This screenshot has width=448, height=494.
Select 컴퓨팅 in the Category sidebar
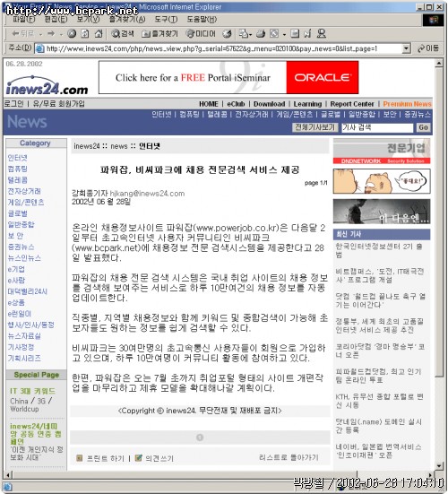pos(18,169)
